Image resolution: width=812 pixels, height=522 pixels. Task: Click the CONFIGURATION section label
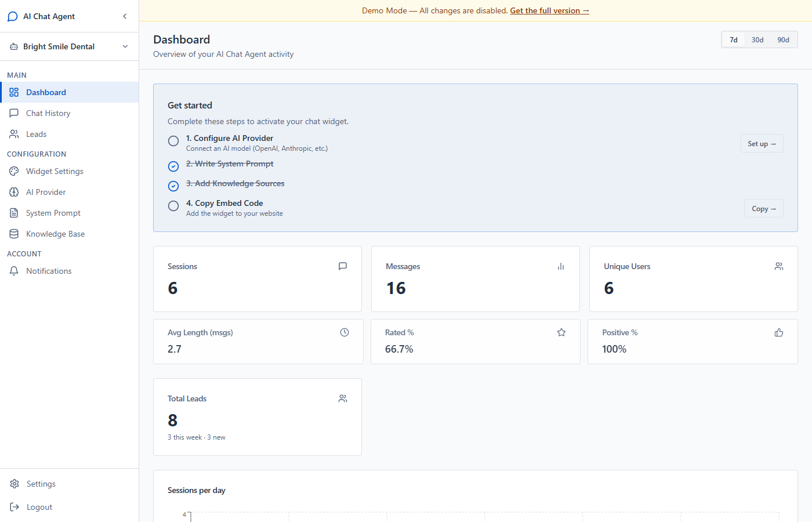click(x=37, y=154)
